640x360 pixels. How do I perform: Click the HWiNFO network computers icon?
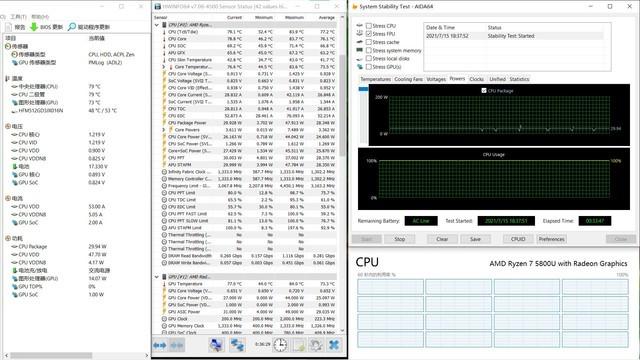click(x=237, y=345)
